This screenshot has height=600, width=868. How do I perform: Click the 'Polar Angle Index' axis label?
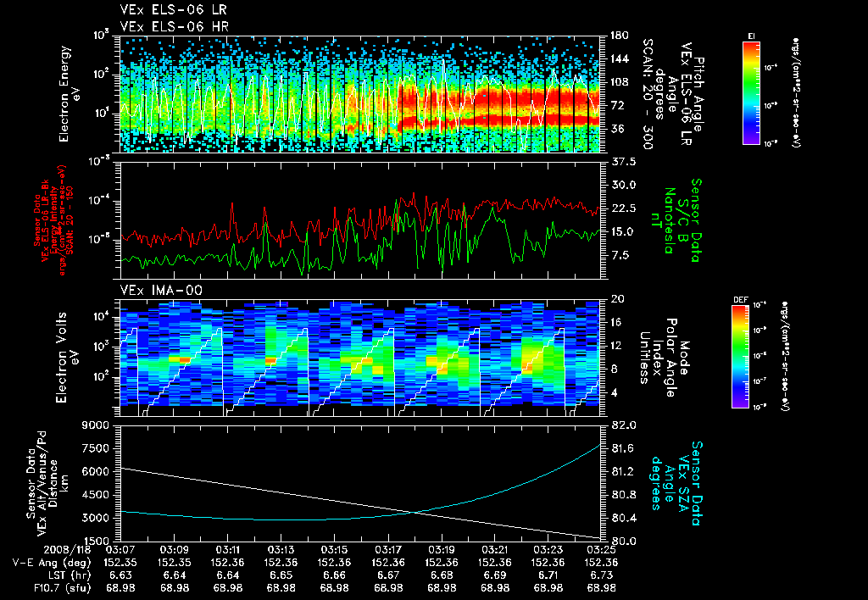(663, 357)
